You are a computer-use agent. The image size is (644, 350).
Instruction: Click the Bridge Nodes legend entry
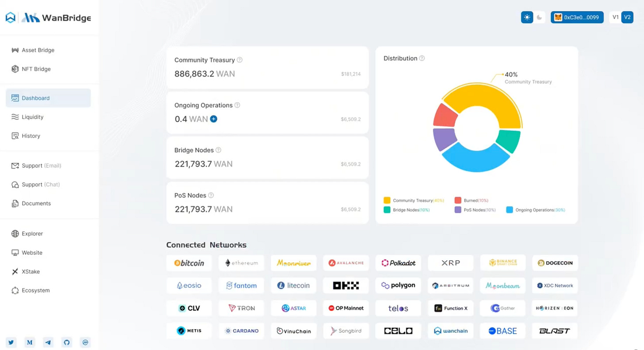407,210
